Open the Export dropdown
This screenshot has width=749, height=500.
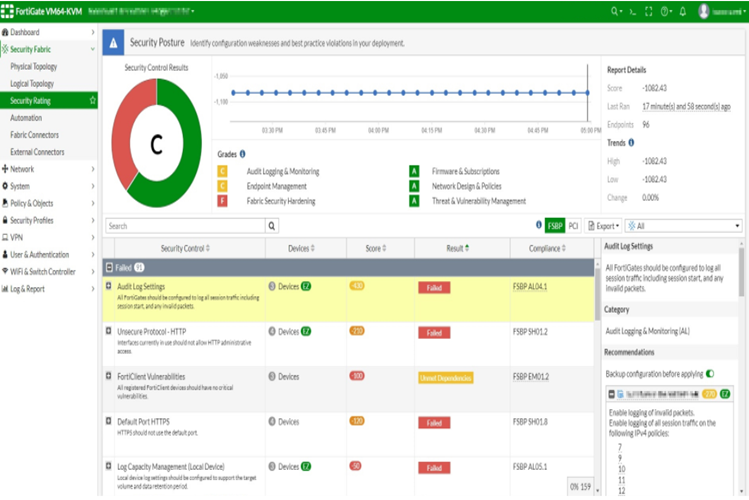pos(603,226)
